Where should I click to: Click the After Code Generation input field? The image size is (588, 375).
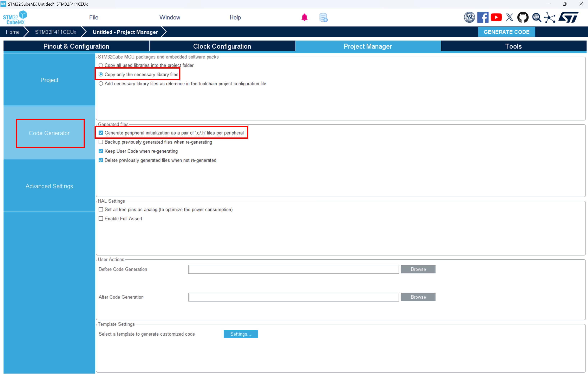point(293,297)
